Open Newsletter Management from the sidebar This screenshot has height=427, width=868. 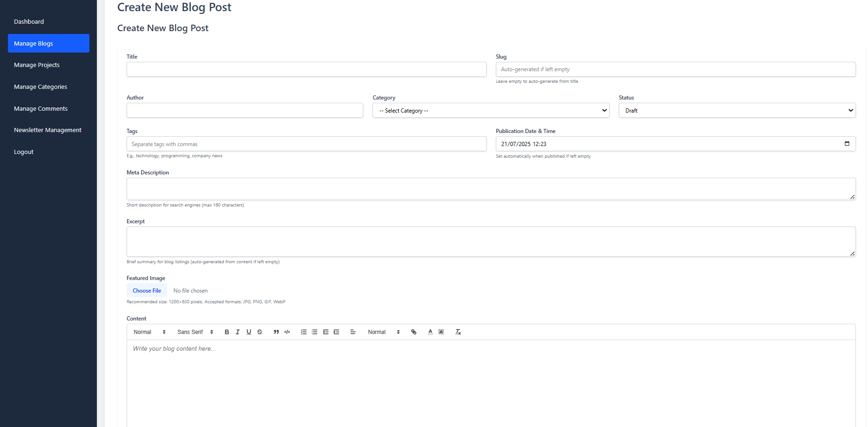47,130
